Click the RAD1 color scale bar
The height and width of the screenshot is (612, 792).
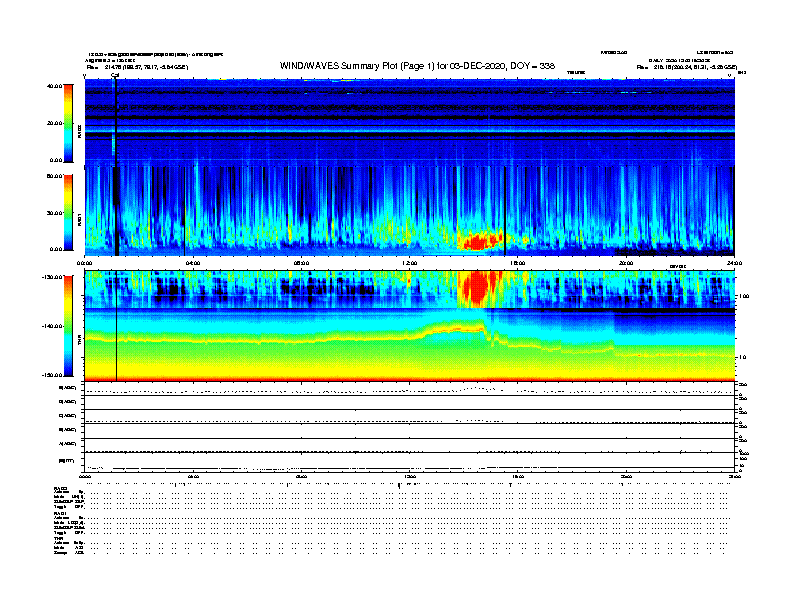coord(68,213)
